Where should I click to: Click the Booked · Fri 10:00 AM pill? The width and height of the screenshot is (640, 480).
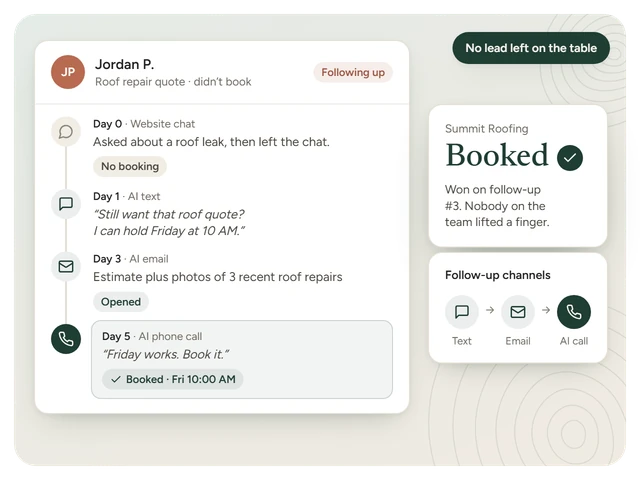click(x=173, y=379)
